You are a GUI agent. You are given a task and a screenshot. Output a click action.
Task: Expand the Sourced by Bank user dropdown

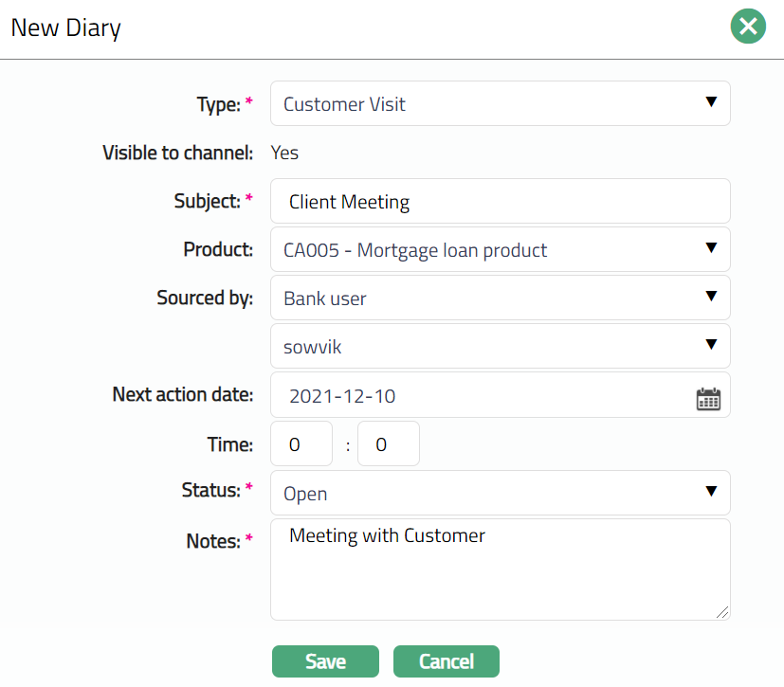pos(500,298)
